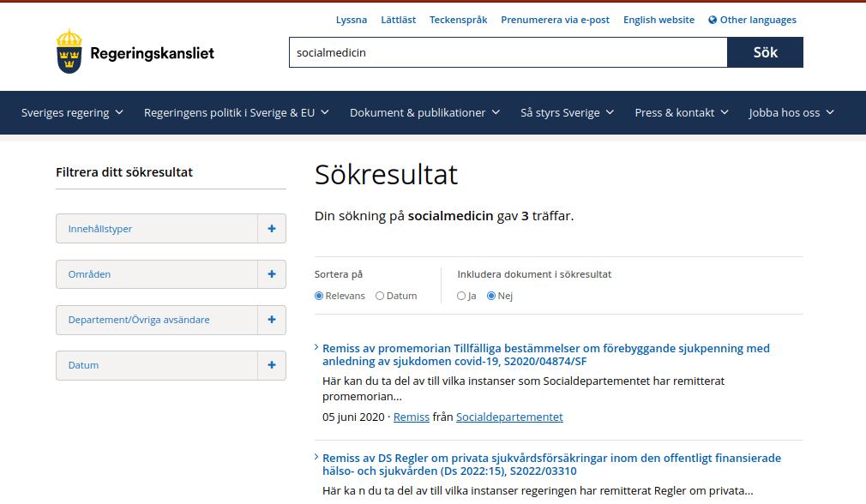Open Prenumerera via e-post
This screenshot has height=504, width=866.
[x=555, y=19]
